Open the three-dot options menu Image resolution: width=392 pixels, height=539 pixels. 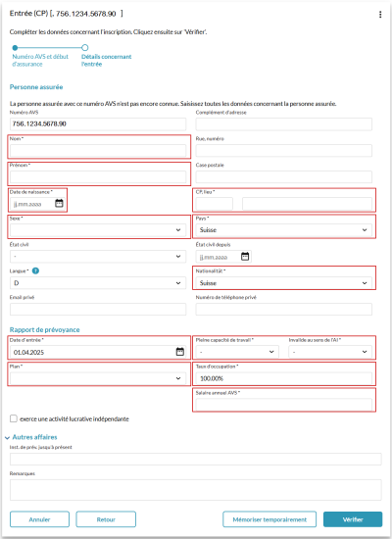pos(380,14)
